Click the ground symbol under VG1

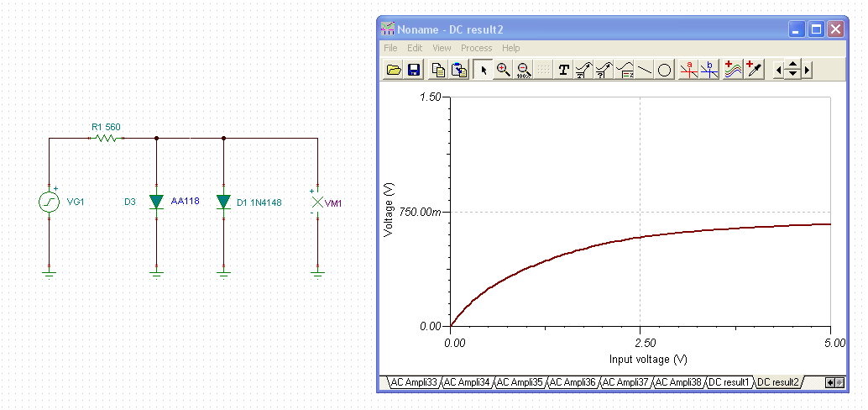[49, 274]
